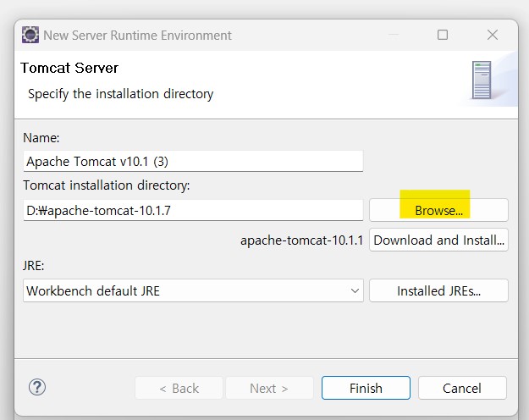Click into the Name text field

(193, 162)
